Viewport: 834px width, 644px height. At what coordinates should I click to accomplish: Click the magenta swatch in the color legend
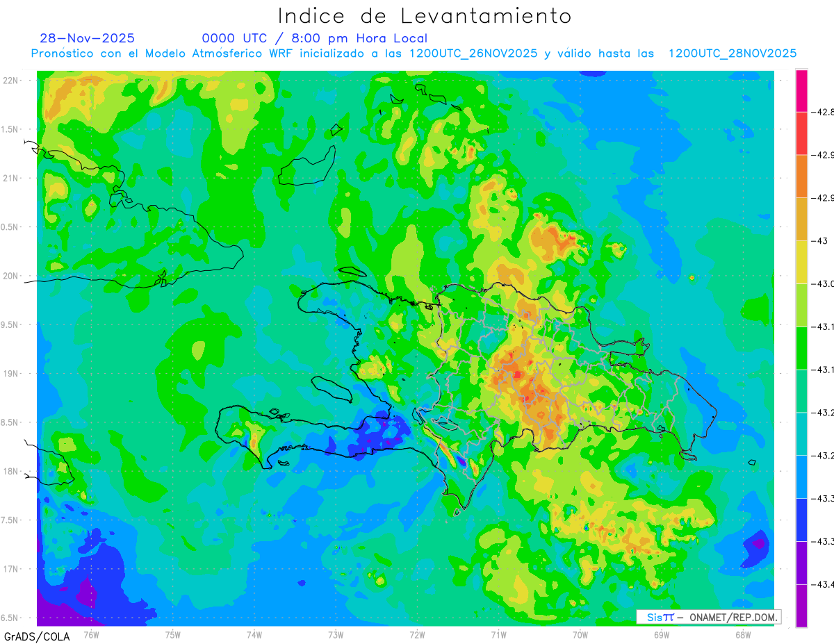click(x=801, y=90)
